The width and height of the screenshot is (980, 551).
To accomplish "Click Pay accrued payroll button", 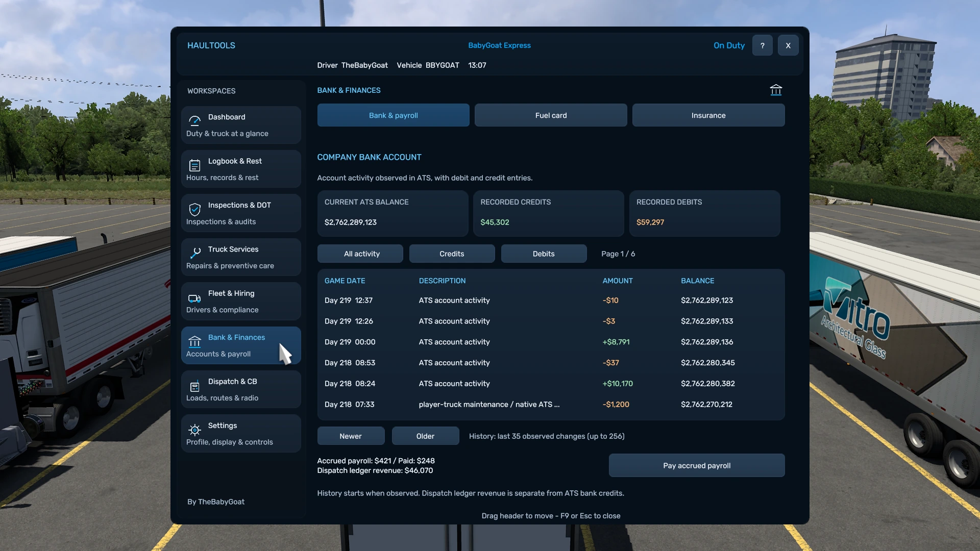I will pyautogui.click(x=697, y=465).
